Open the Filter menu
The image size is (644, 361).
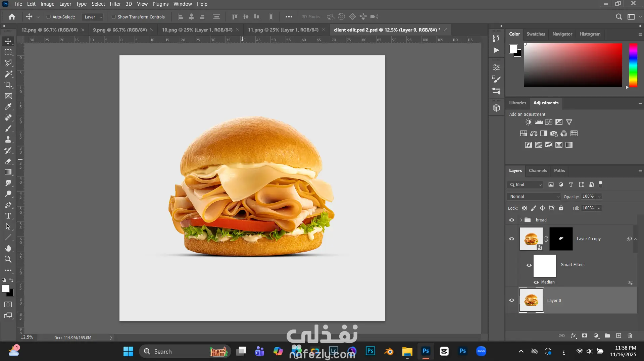[115, 4]
